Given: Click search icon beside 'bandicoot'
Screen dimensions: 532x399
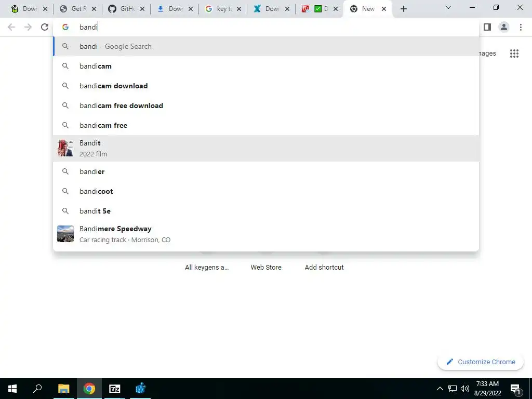Looking at the screenshot, I should [x=65, y=191].
